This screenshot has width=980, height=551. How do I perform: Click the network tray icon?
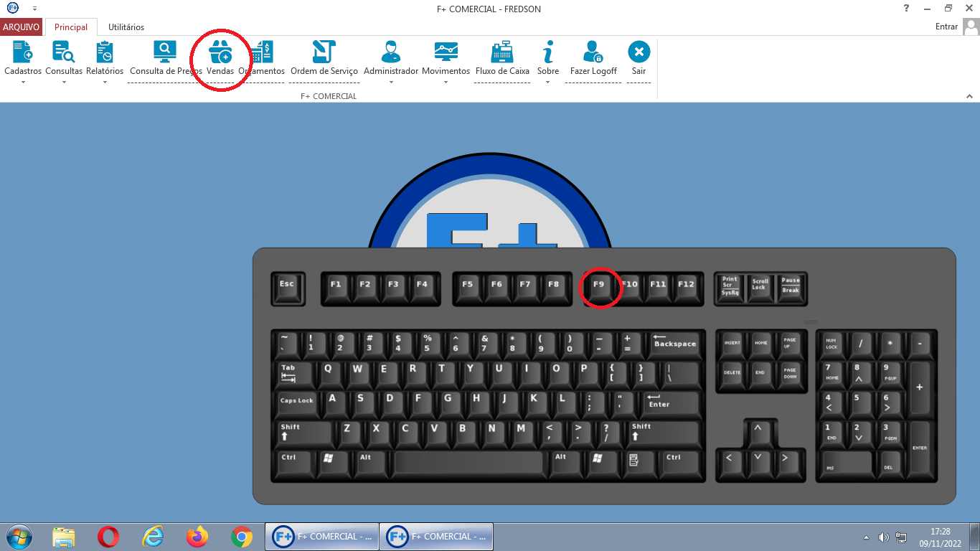pos(901,537)
